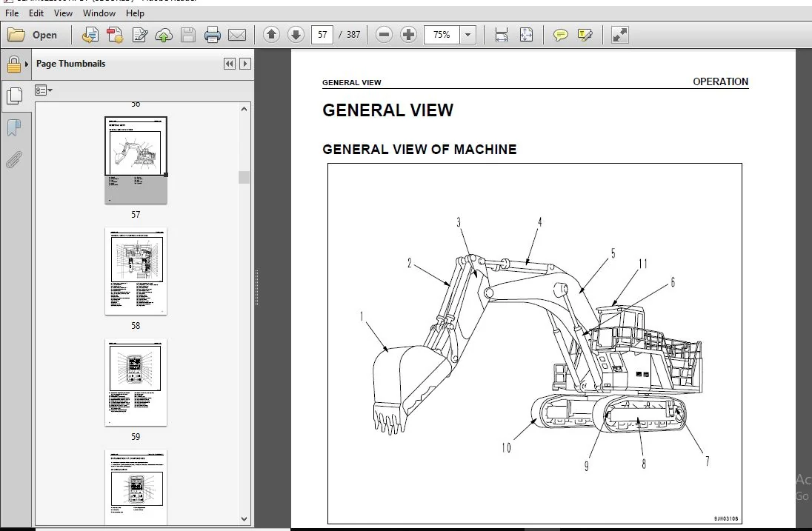The height and width of the screenshot is (531, 812).
Task: Click the thumbnail label 59
Action: point(136,437)
